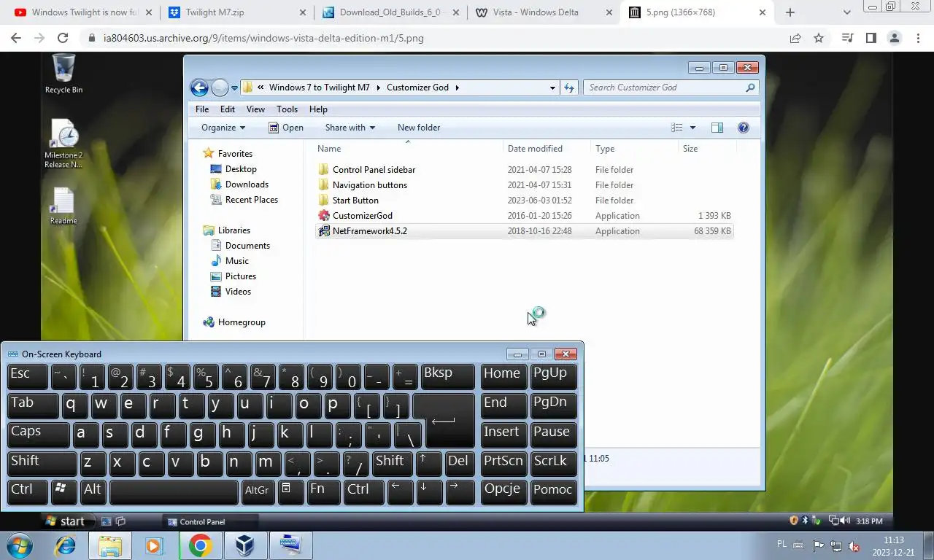Viewport: 934px width, 560px height.
Task: Click the Pomoc key on On-Screen Keyboard
Action: pyautogui.click(x=554, y=493)
